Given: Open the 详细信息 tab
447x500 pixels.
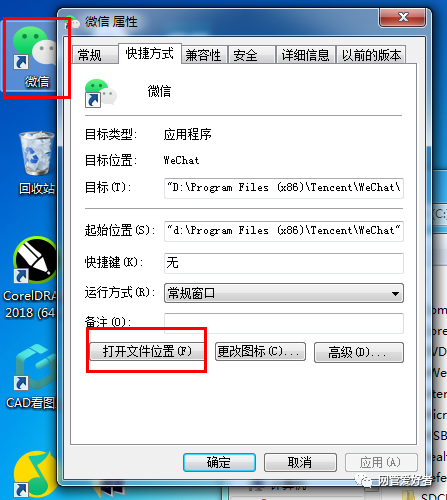Looking at the screenshot, I should point(306,55).
